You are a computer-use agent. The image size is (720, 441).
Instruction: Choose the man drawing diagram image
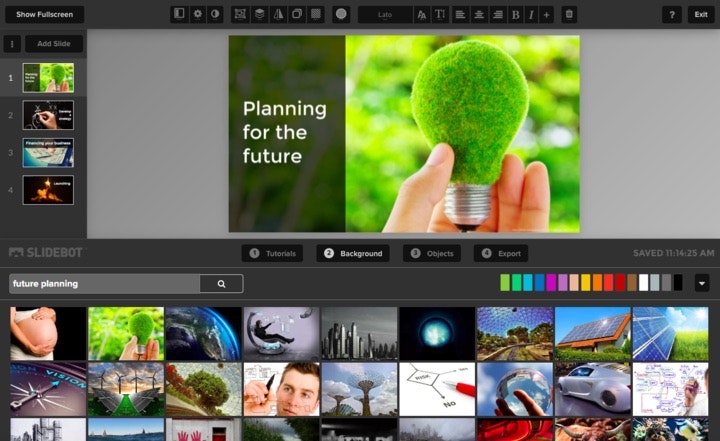(x=281, y=389)
